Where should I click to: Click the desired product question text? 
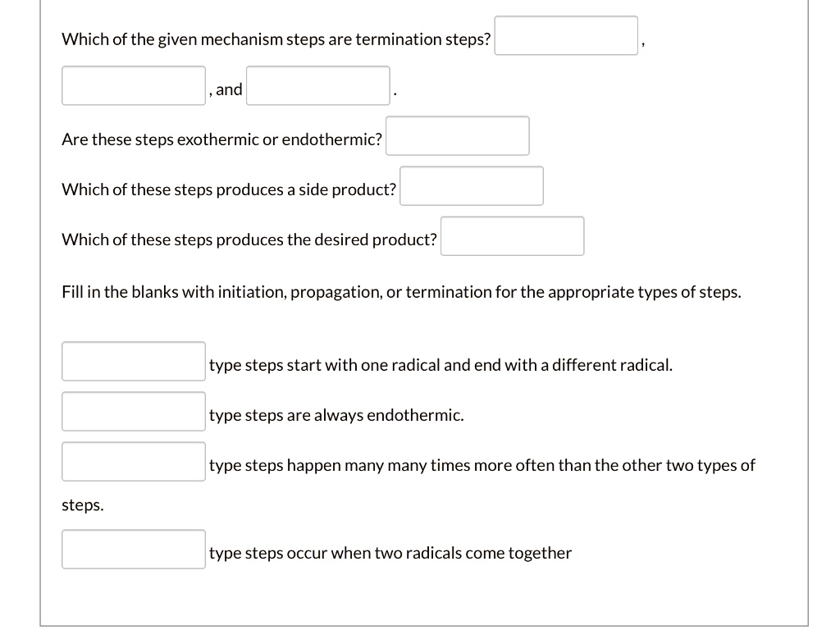pyautogui.click(x=249, y=240)
